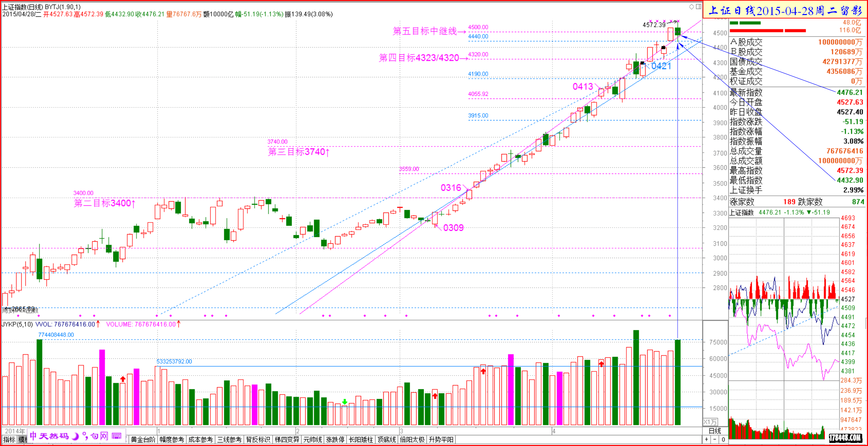The width and height of the screenshot is (868, 446).
Task: Click the IME keyboard icon in floating bar
Action: point(116,436)
